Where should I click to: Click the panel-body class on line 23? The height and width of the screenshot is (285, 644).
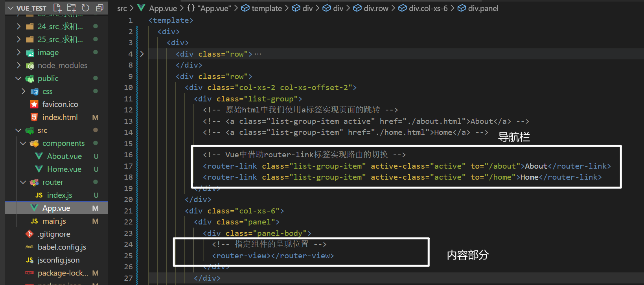point(280,233)
